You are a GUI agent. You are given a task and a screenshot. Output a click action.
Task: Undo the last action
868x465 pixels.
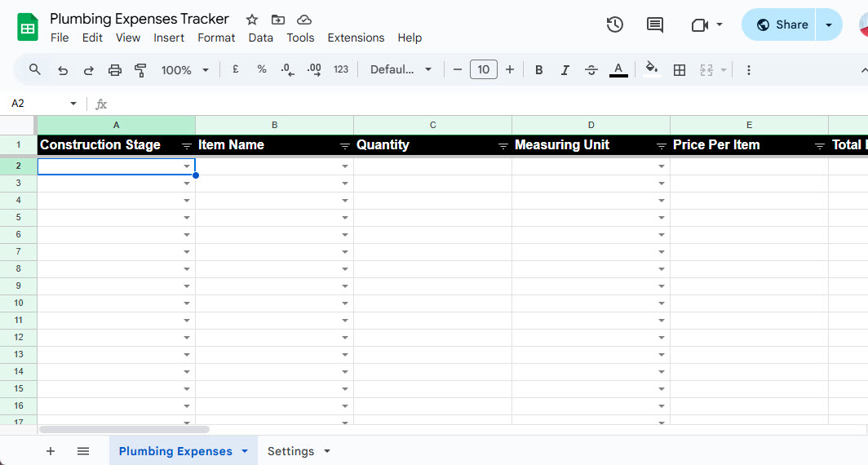click(x=63, y=70)
